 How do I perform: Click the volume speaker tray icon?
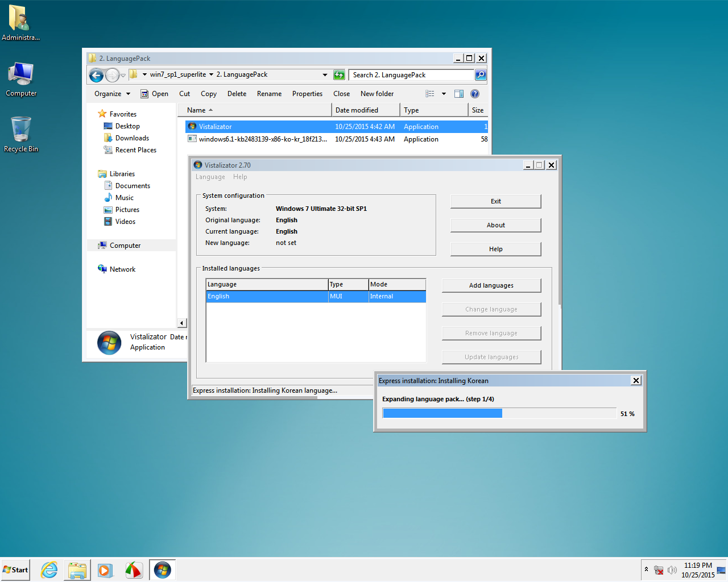pyautogui.click(x=672, y=570)
